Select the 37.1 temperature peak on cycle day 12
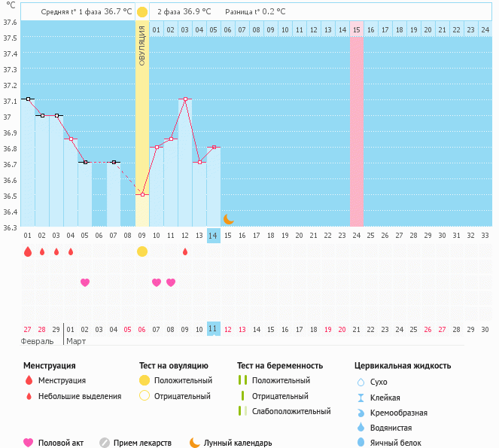This screenshot has width=499, height=448. [185, 99]
